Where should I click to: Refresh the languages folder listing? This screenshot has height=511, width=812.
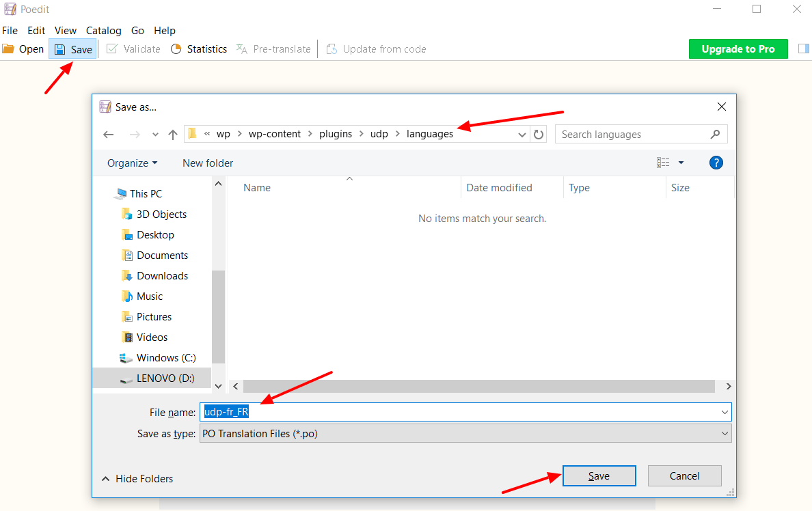point(539,135)
